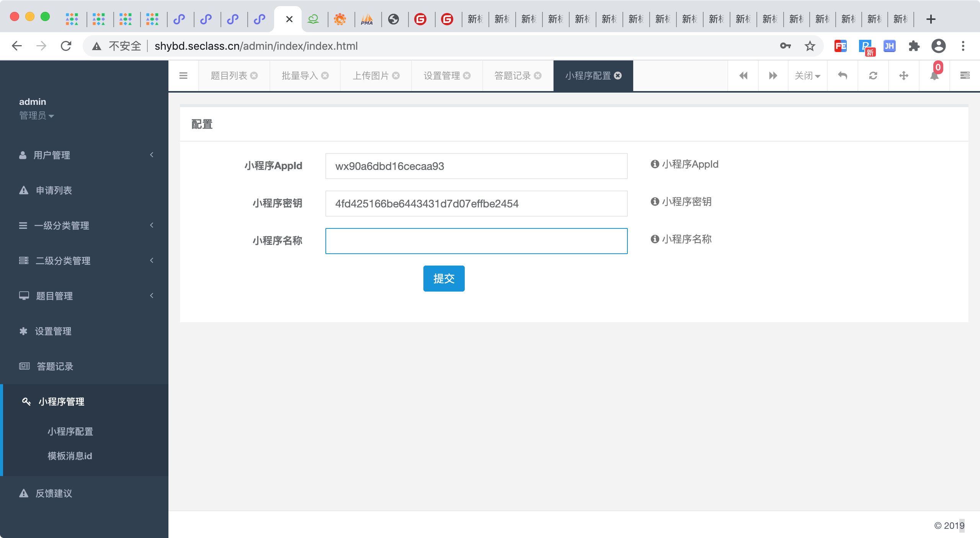
Task: Click the hamburger sidebar toggle icon
Action: coord(183,76)
